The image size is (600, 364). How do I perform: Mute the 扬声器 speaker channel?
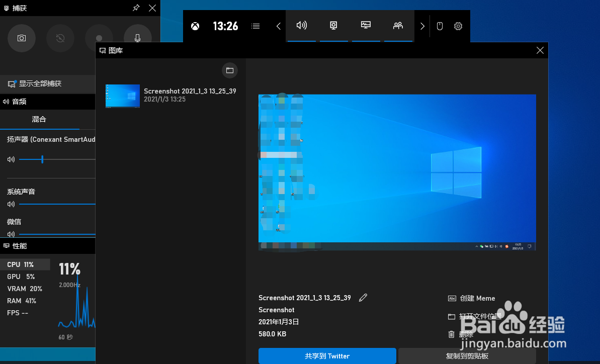point(10,159)
